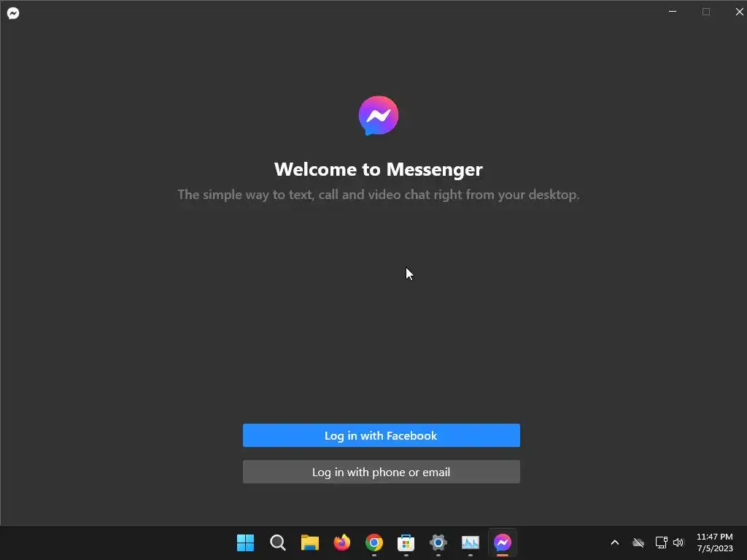
Task: Minimize the Messenger window
Action: pos(673,12)
